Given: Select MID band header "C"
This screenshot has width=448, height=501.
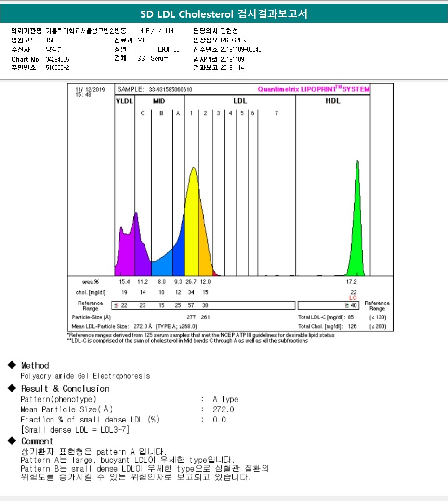Looking at the screenshot, I should tap(143, 113).
